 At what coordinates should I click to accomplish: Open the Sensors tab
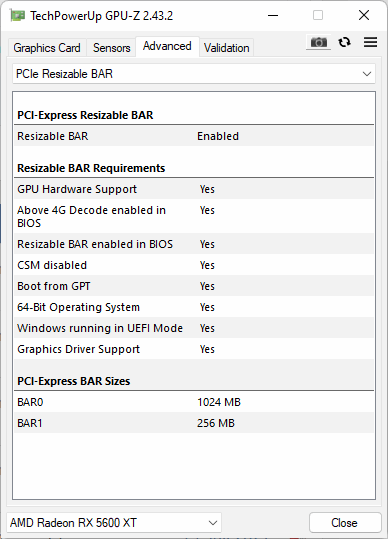pos(111,48)
